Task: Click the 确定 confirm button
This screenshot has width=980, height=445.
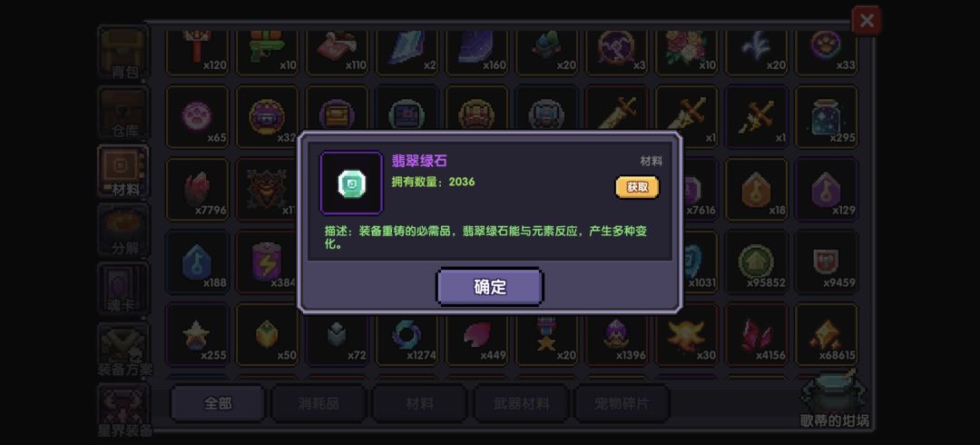Action: point(490,287)
